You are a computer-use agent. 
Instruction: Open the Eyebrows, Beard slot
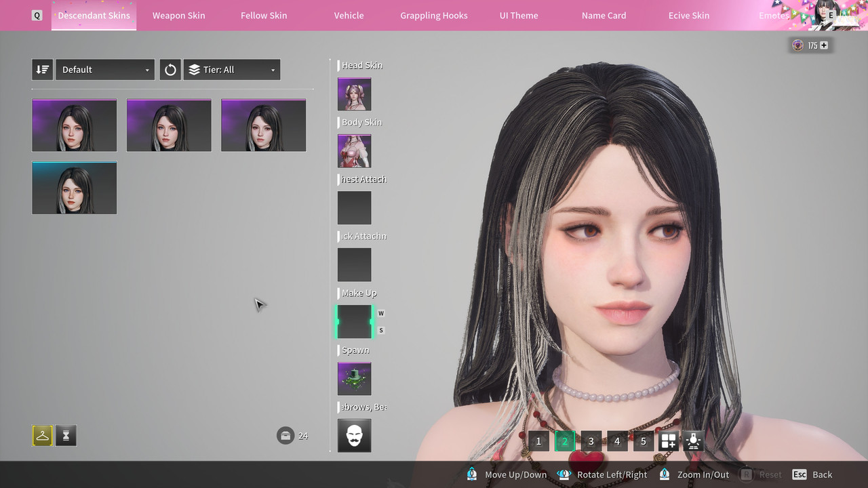[355, 436]
